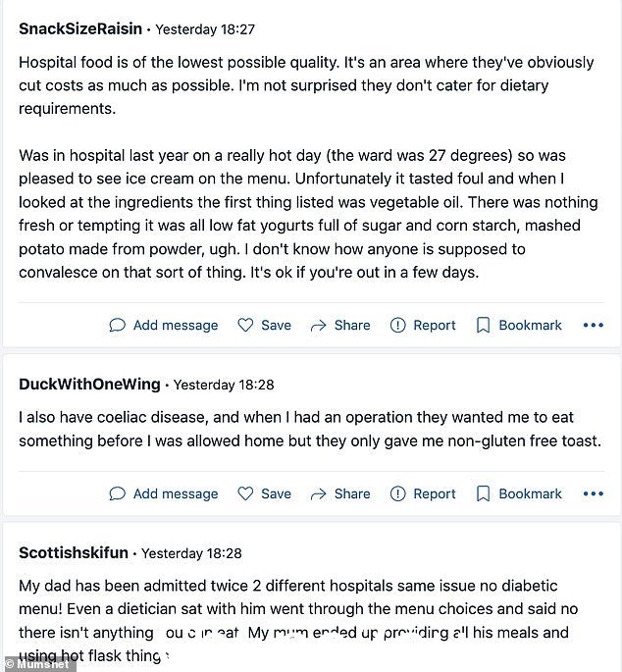Click report exclamation icon under SnackSizeRaisin post
The width and height of the screenshot is (622, 672).
point(397,326)
